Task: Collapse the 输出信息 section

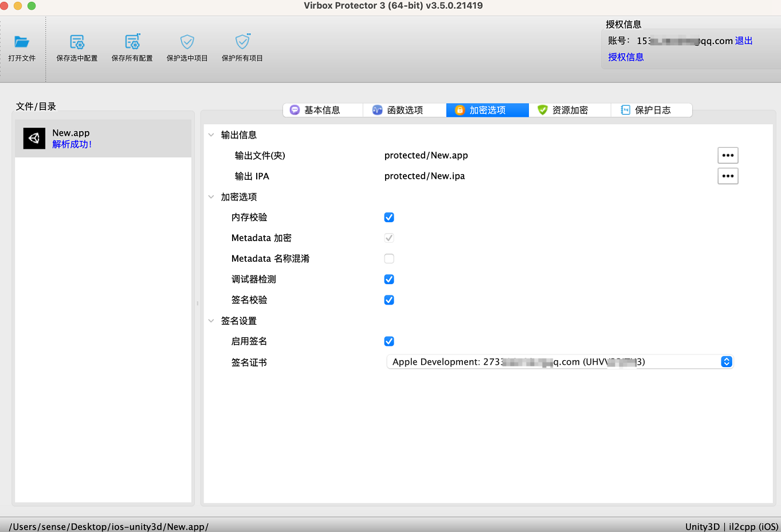Action: [211, 135]
